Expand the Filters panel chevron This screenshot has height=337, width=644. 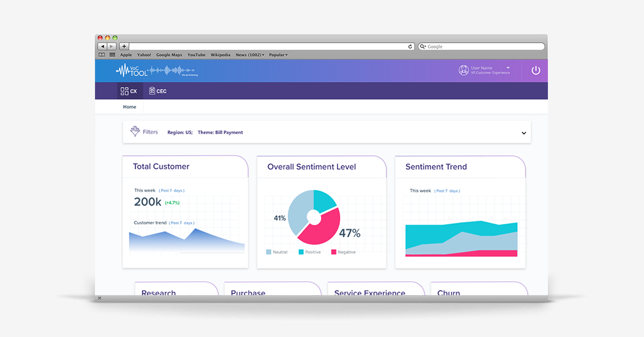tap(524, 133)
